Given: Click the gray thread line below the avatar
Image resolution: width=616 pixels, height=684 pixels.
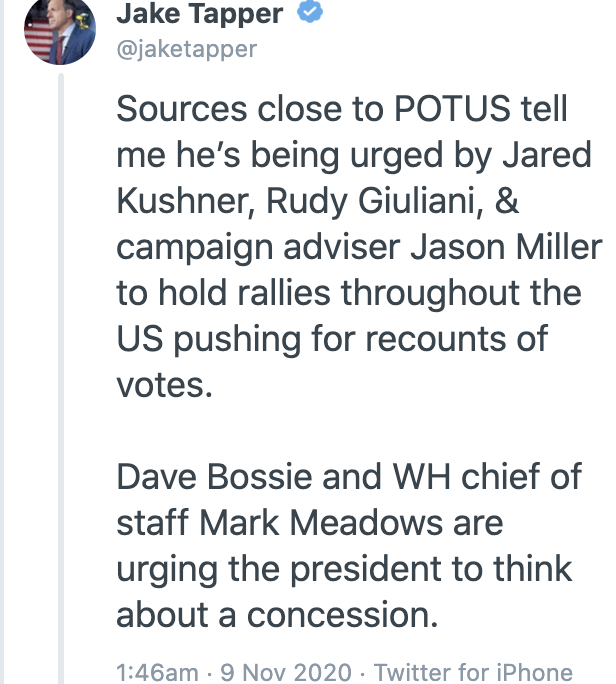Looking at the screenshot, I should tap(61, 379).
